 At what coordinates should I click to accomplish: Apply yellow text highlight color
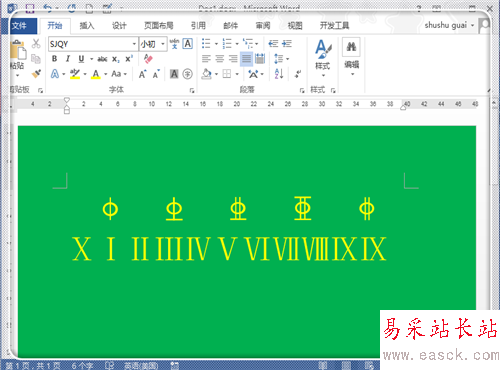click(x=75, y=74)
